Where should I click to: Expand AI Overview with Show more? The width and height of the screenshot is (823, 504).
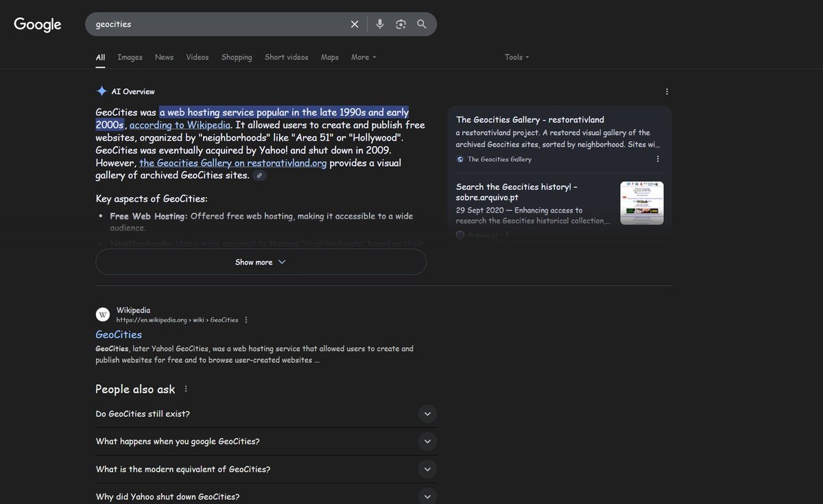261,262
